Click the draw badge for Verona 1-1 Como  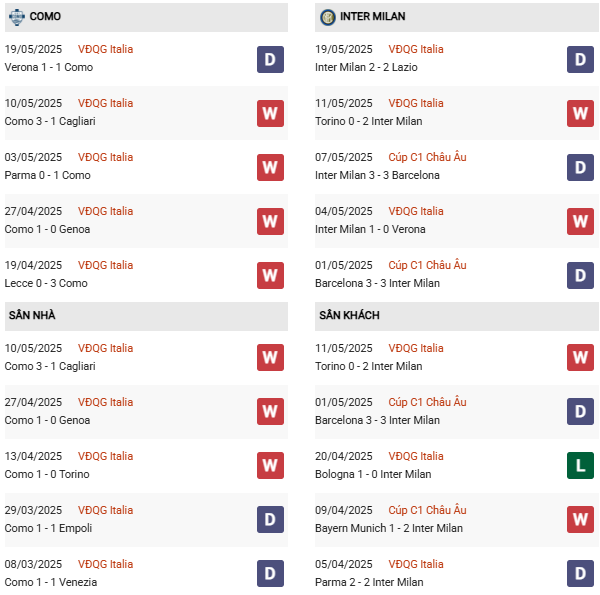click(x=270, y=59)
